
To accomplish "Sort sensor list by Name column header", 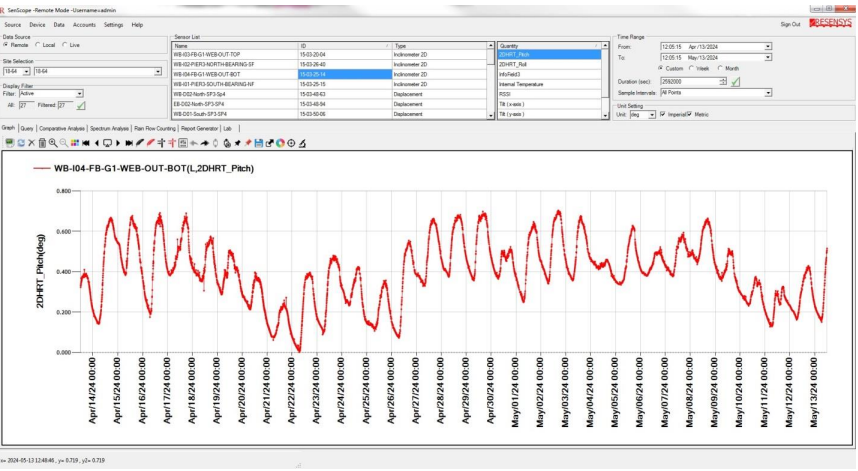I will (x=235, y=46).
